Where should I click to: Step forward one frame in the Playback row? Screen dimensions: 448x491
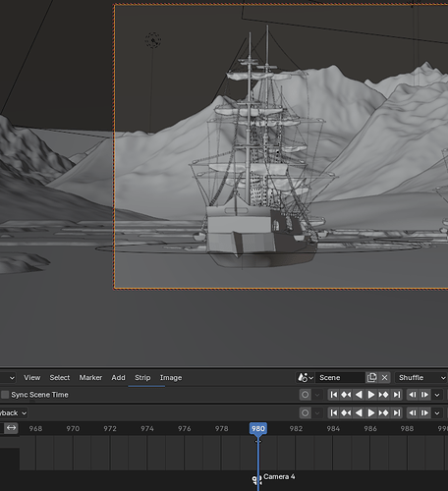click(424, 413)
